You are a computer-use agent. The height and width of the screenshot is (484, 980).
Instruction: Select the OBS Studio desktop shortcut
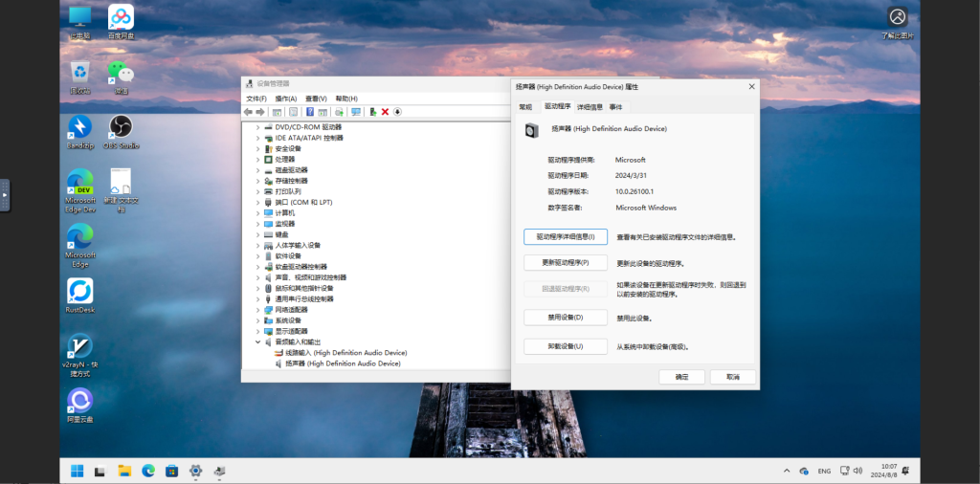coord(121,132)
